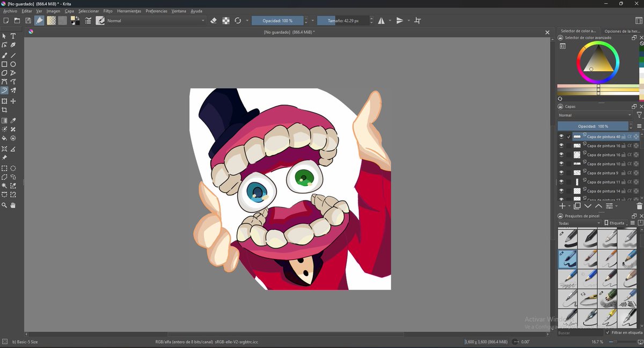Adjust the brush Opacidad 100 % slider
This screenshot has width=644, height=348.
click(x=277, y=20)
